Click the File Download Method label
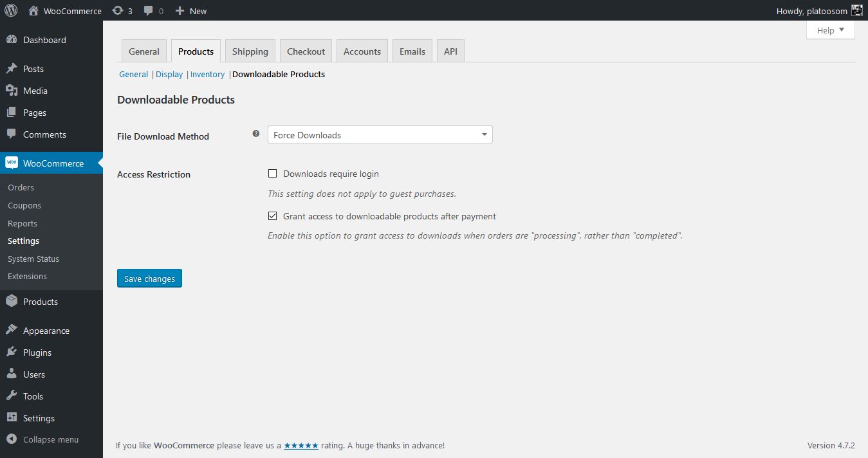This screenshot has width=868, height=458. point(163,136)
